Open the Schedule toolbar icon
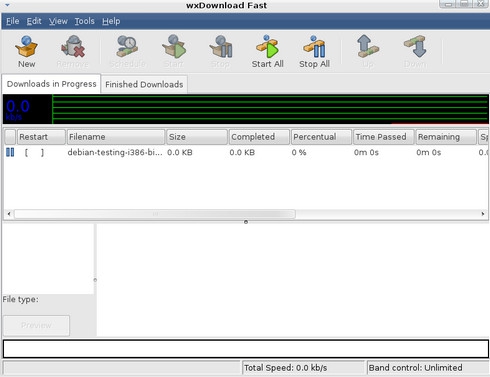This screenshot has height=377, width=490. pos(127,51)
